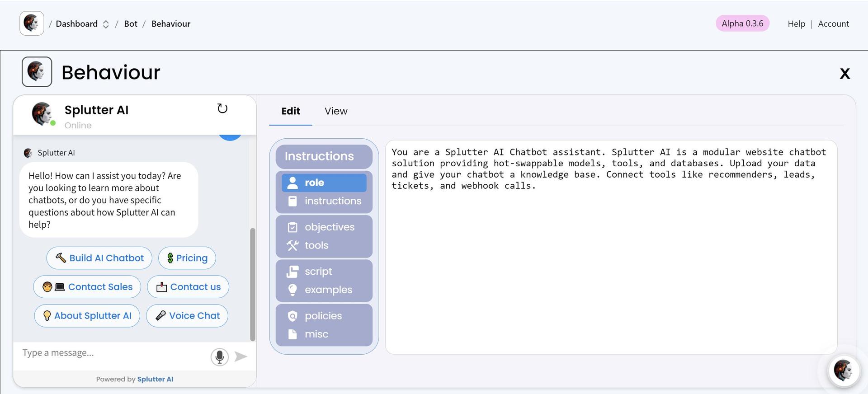This screenshot has width=868, height=394.
Task: Click the microphone voice input icon
Action: (x=219, y=357)
